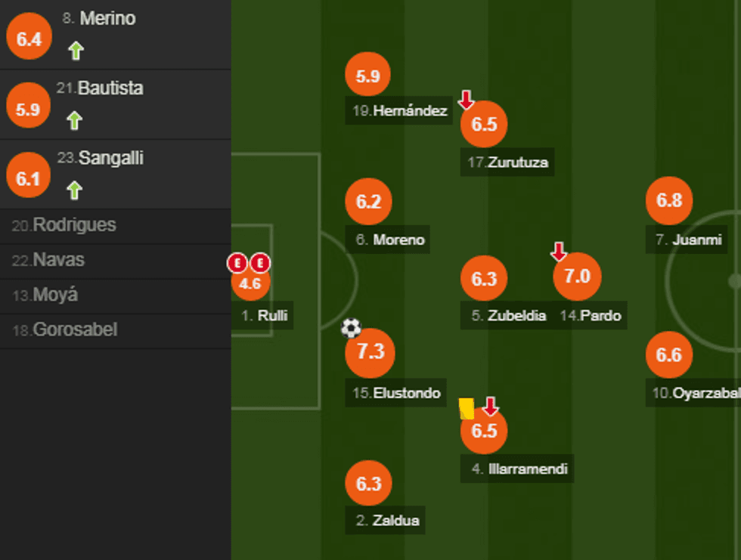
Task: Click the Oyarzabal name label
Action: pos(696,393)
